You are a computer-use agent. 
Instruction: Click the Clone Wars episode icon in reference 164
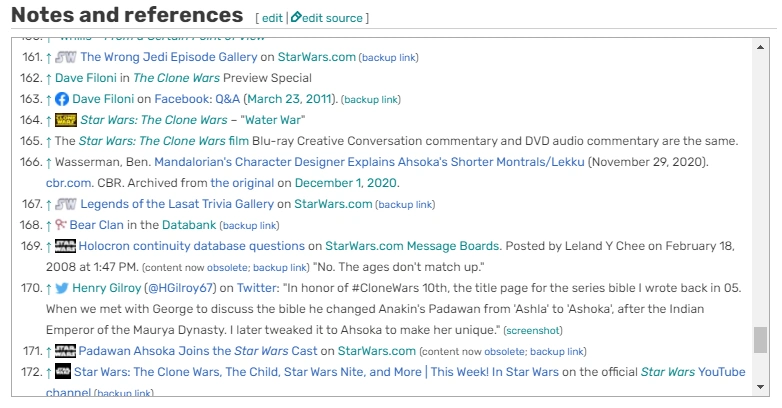(x=66, y=120)
